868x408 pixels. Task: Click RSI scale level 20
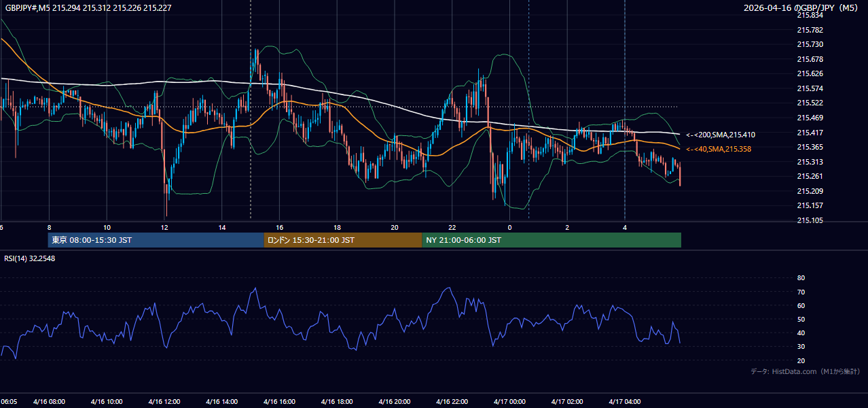(801, 360)
